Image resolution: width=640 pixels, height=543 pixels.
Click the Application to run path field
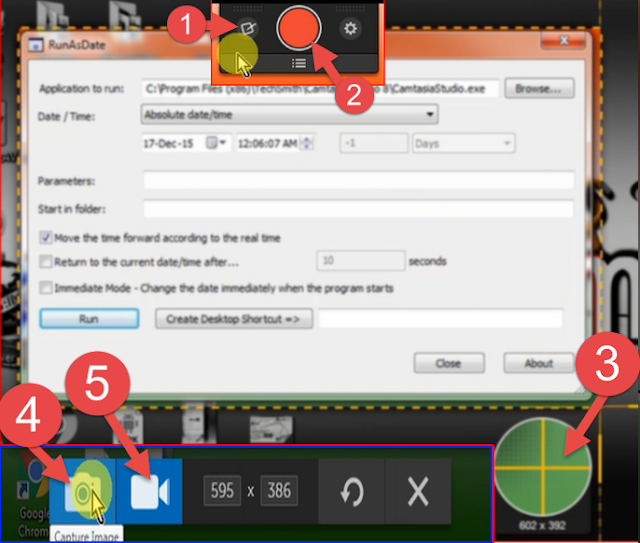coord(320,89)
